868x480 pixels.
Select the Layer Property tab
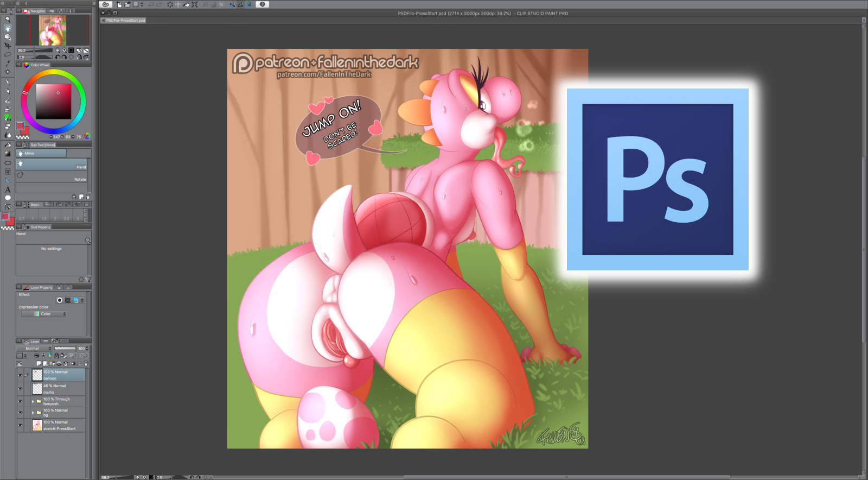(38, 287)
